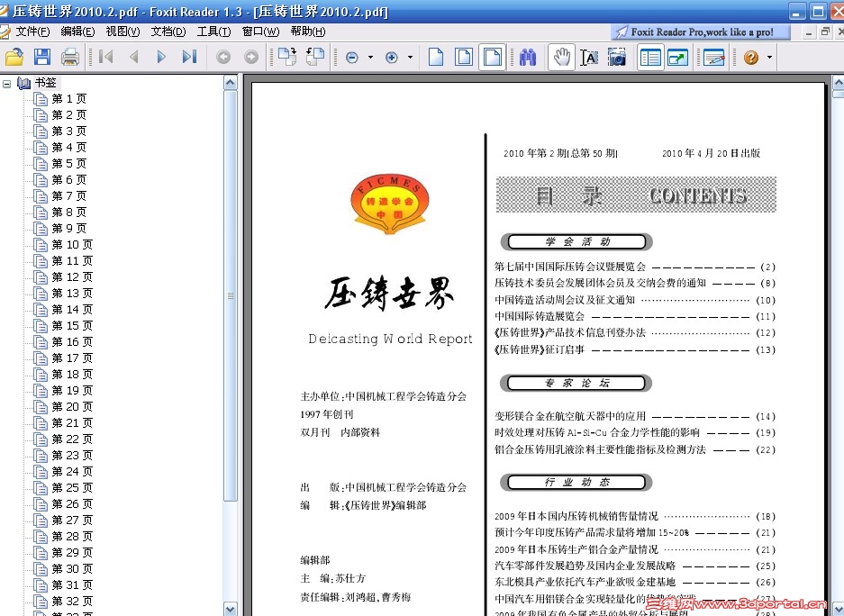The height and width of the screenshot is (616, 844).
Task: Click the panel splitter grip handle
Action: [x=240, y=344]
